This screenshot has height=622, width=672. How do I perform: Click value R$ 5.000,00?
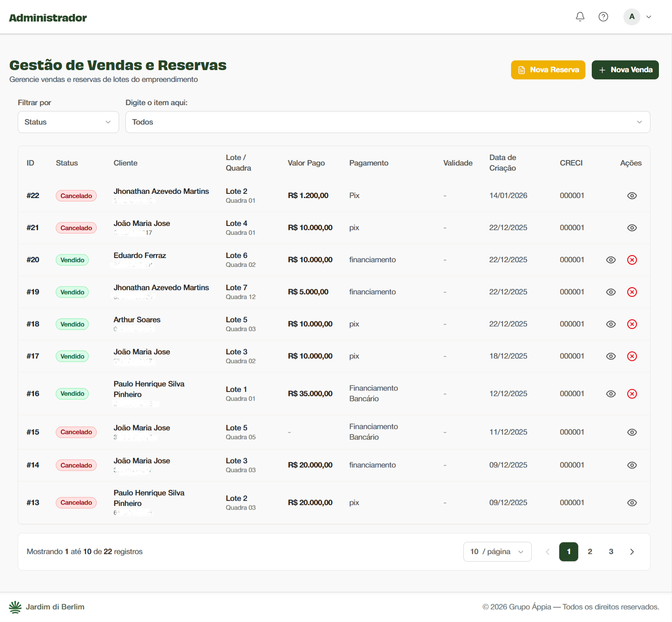tap(308, 292)
